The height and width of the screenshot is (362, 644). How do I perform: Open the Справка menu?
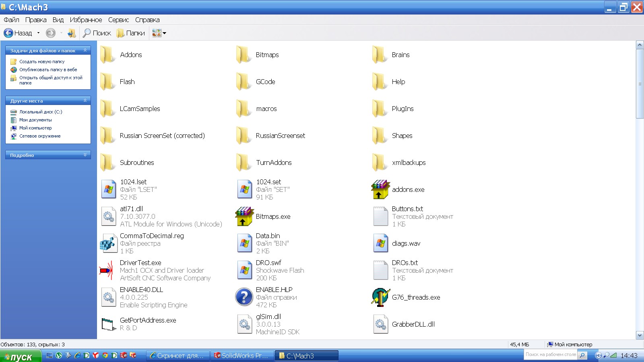click(147, 20)
